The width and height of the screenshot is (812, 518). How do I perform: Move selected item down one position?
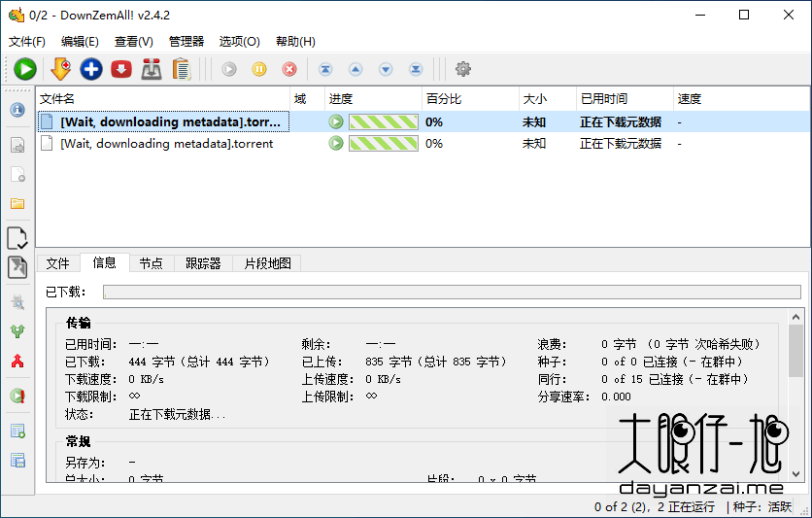point(386,69)
